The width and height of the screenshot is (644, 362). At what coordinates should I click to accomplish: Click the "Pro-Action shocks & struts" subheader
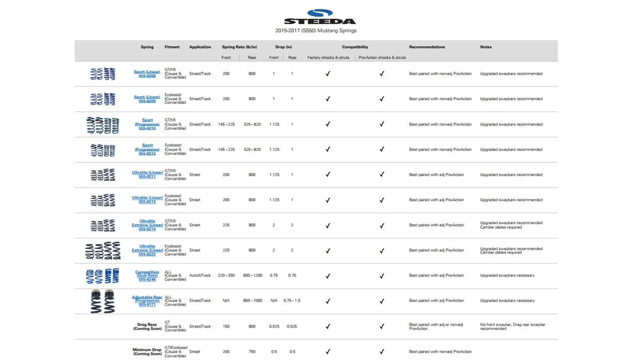(382, 58)
